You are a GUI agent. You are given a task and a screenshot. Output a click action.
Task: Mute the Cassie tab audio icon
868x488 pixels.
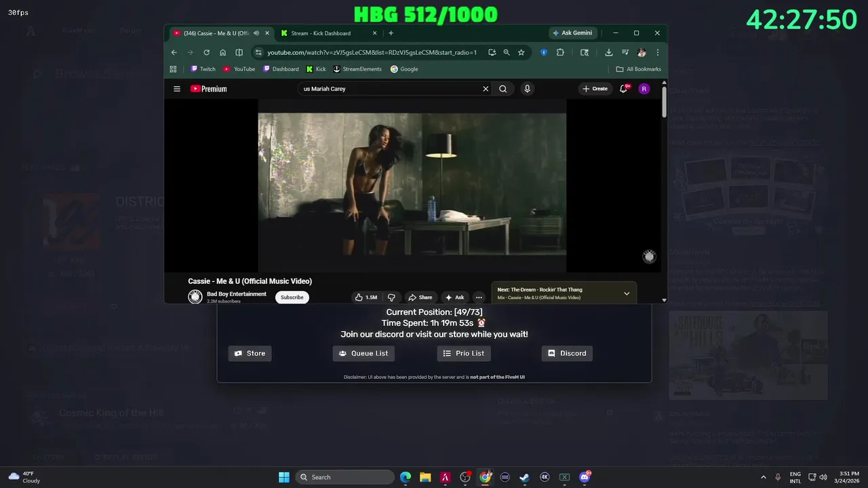256,33
